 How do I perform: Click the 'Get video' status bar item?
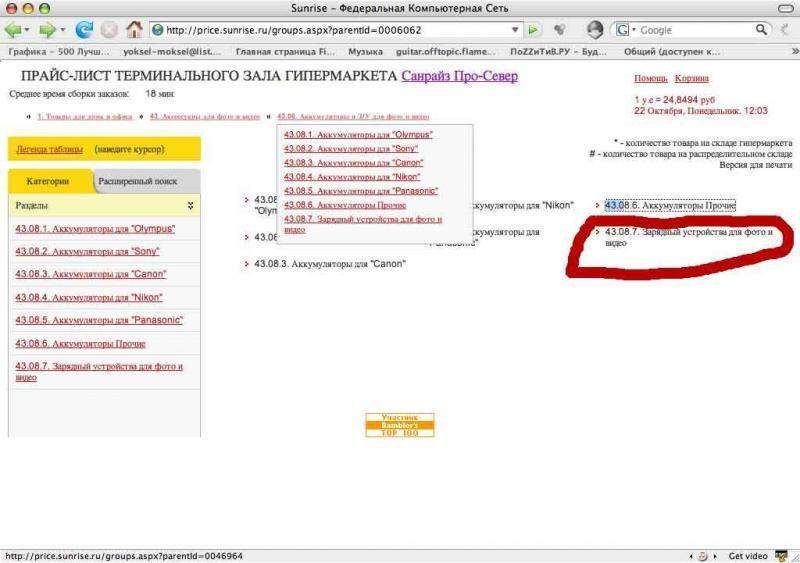coord(747,556)
